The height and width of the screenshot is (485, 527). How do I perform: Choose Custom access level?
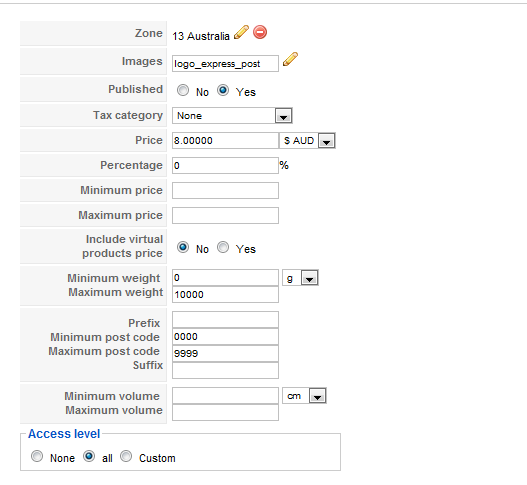[x=126, y=456]
